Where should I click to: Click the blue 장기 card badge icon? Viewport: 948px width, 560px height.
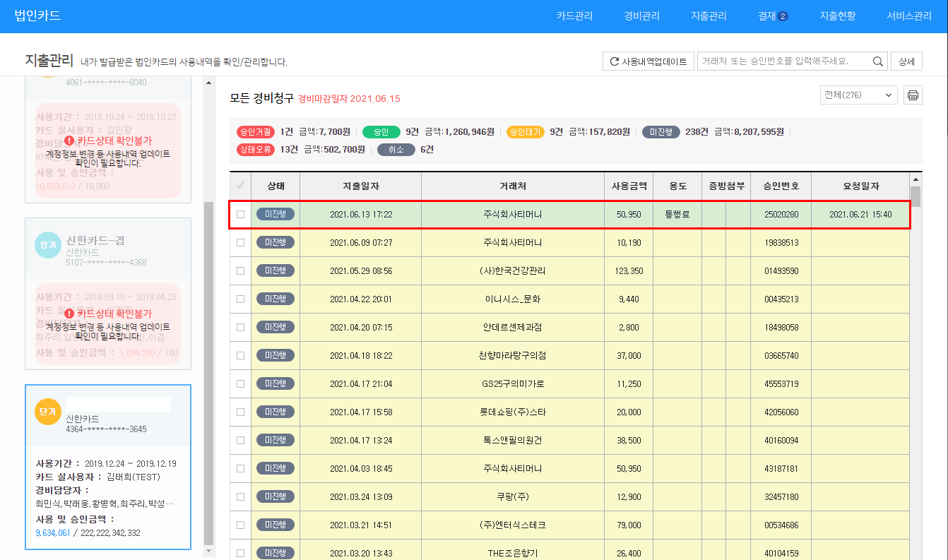[x=48, y=244]
